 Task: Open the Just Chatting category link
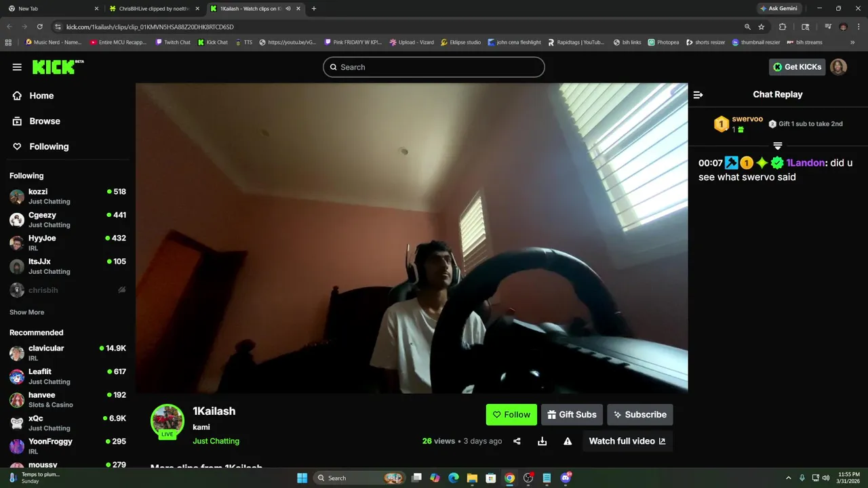pos(216,441)
